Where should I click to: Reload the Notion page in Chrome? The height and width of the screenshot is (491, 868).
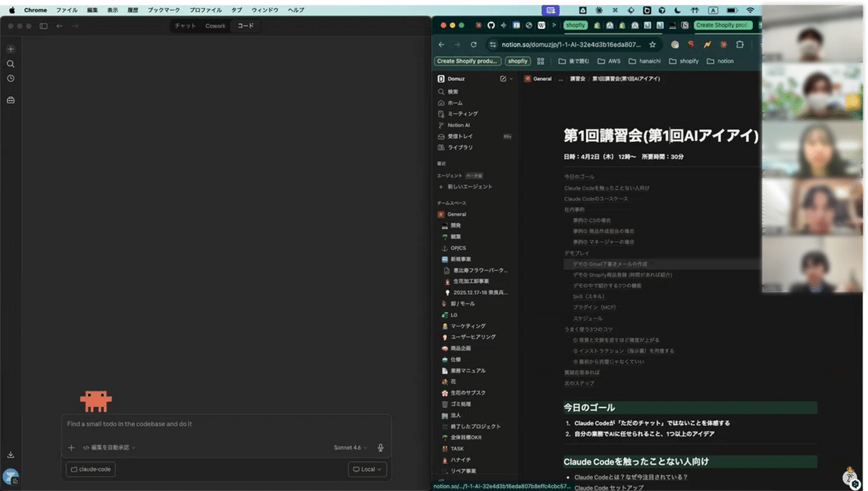point(474,45)
